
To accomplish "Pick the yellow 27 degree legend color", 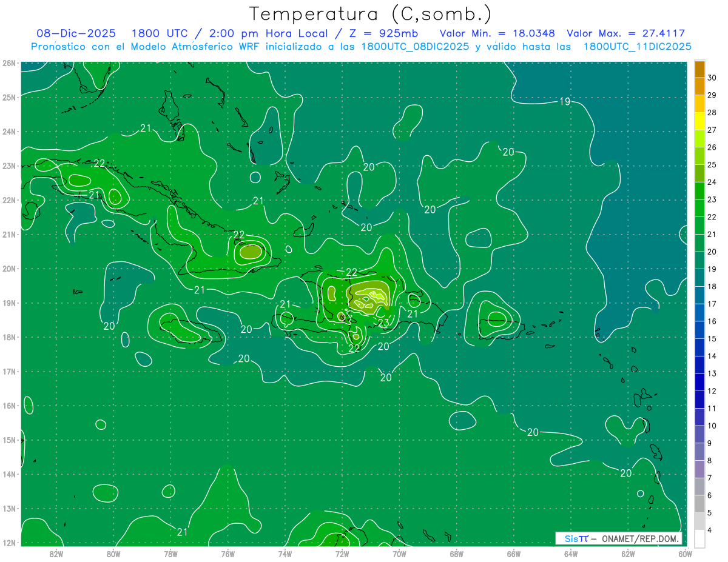I will click(x=699, y=121).
